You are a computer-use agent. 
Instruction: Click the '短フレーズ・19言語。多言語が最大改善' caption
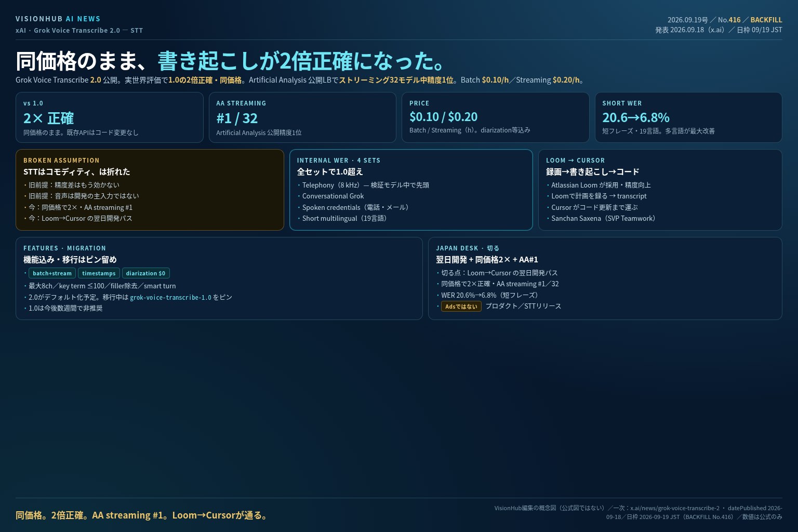(658, 131)
